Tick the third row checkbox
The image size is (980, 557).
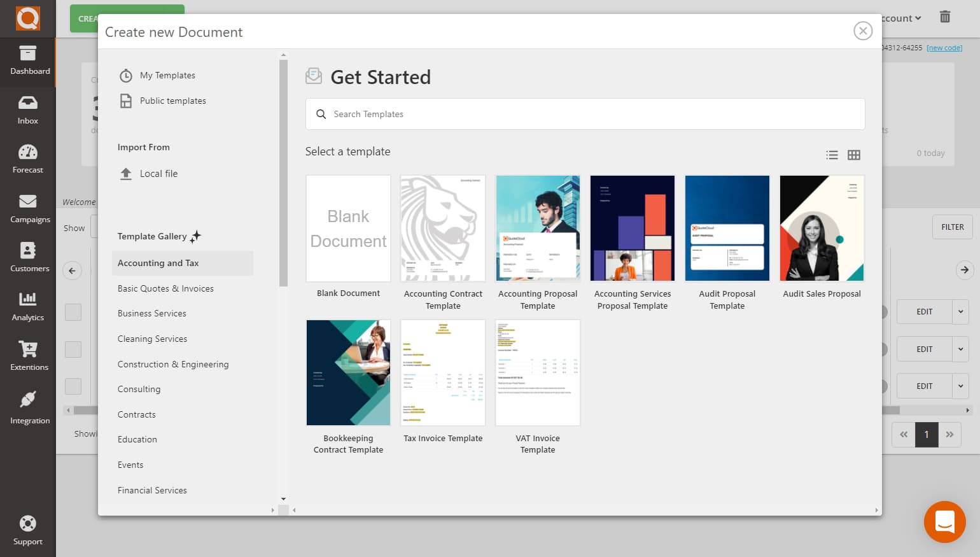[x=73, y=386]
